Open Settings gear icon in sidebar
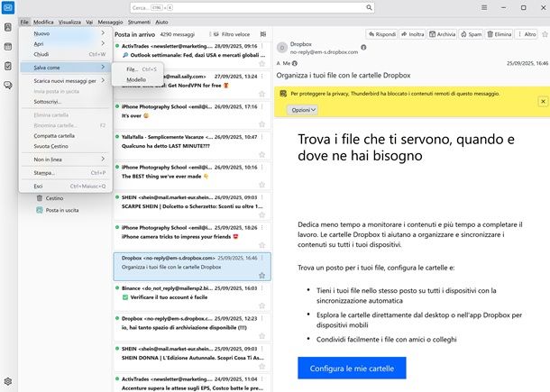 [8, 381]
